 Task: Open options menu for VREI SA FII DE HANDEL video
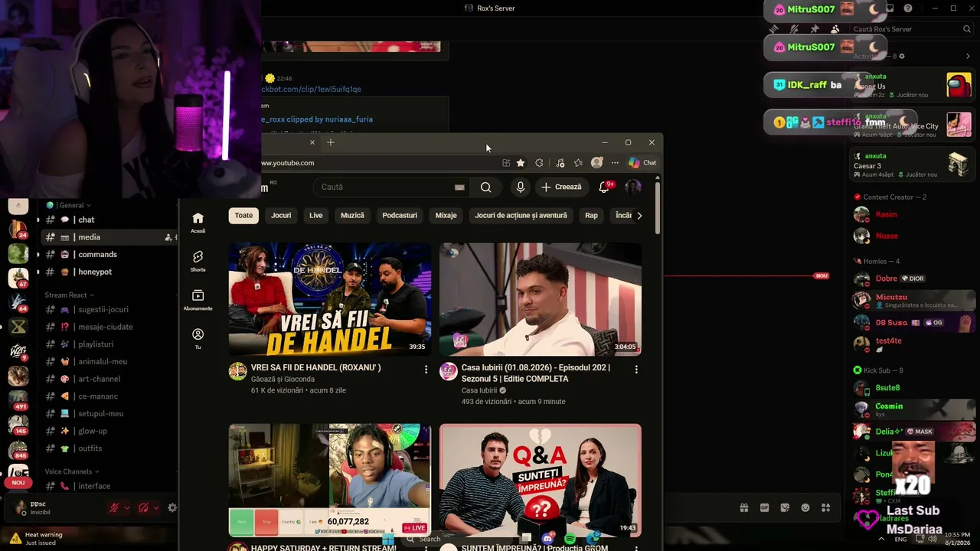tap(426, 370)
